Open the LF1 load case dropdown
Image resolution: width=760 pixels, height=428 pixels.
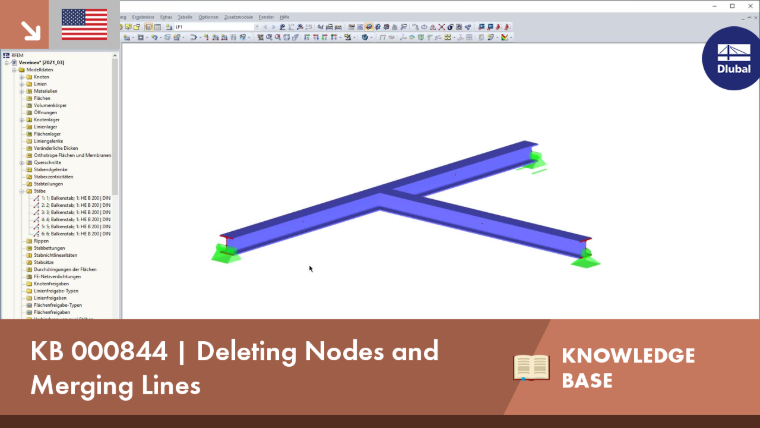pos(256,27)
